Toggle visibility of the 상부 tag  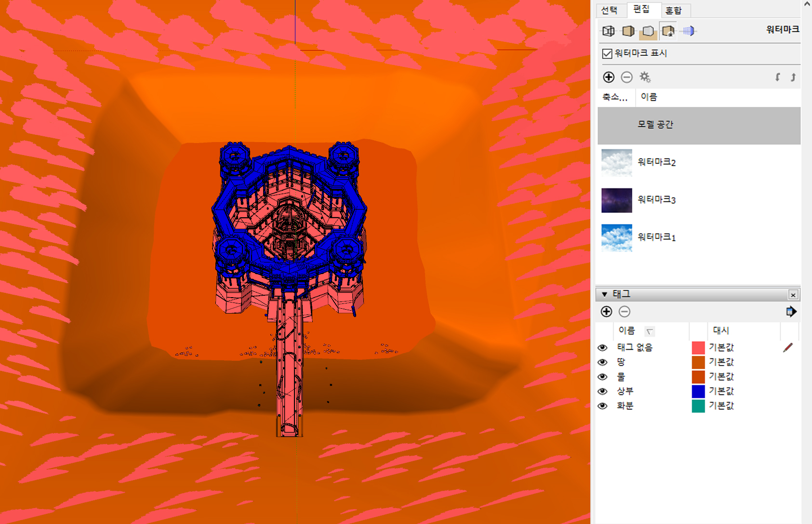tap(602, 391)
